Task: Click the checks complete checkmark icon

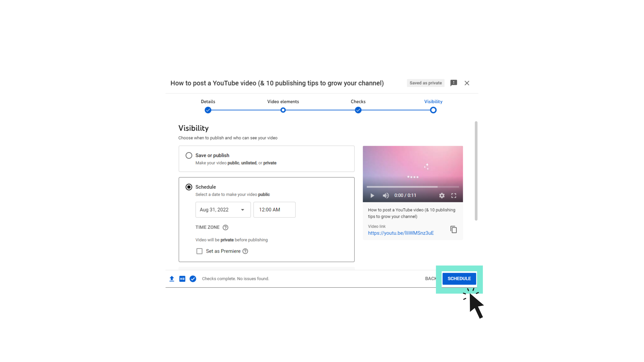Action: point(193,278)
